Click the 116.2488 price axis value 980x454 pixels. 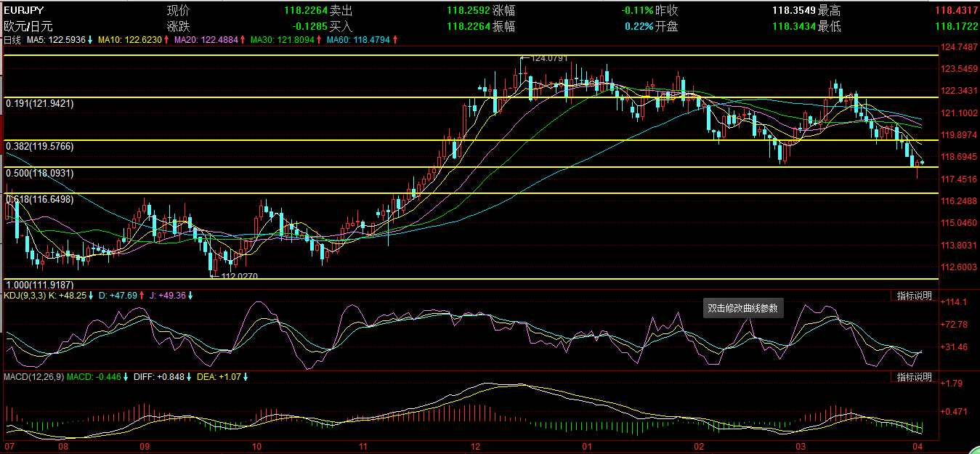click(957, 200)
